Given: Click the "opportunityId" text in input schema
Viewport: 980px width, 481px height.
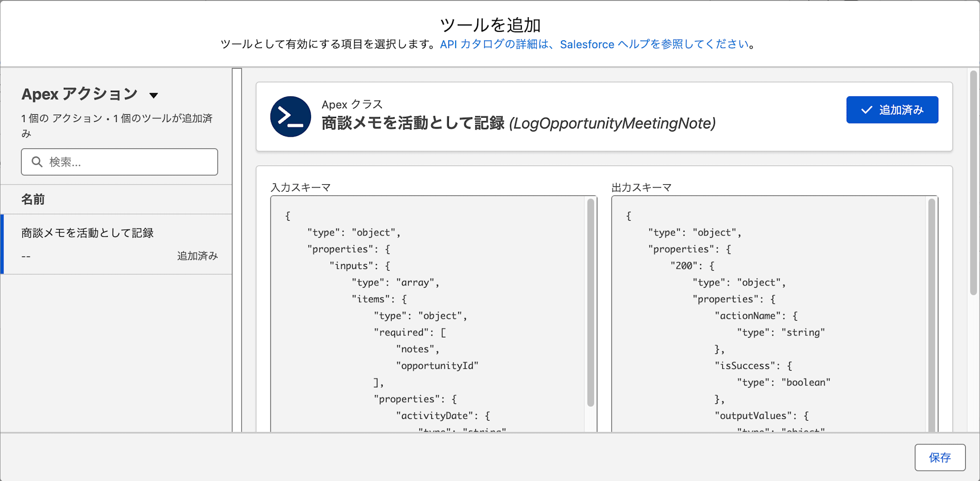Looking at the screenshot, I should click(437, 366).
